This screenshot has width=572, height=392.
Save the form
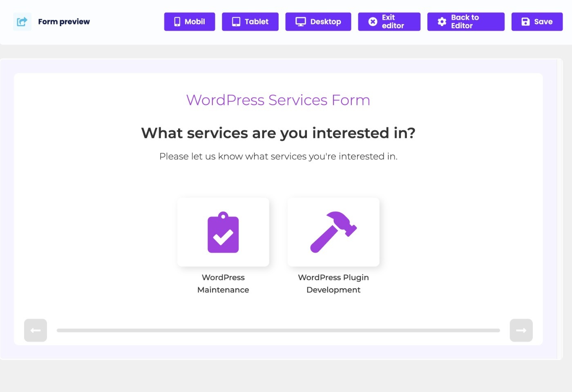[537, 22]
